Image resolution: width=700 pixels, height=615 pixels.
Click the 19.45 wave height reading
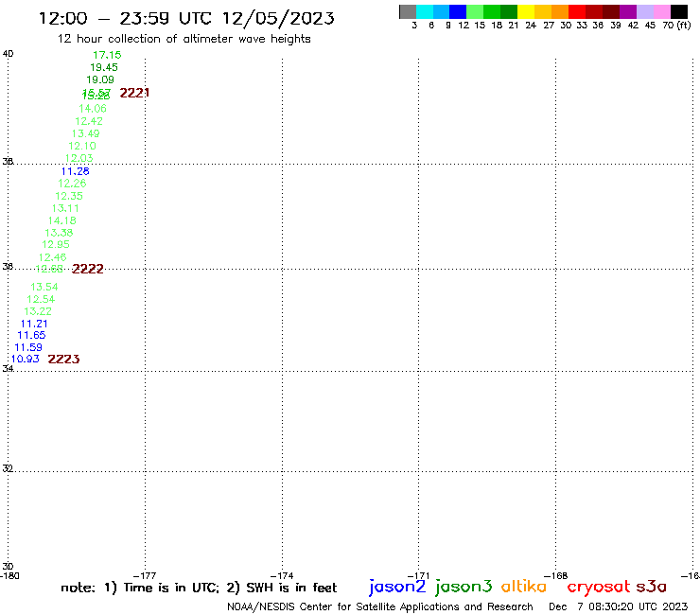coord(103,67)
